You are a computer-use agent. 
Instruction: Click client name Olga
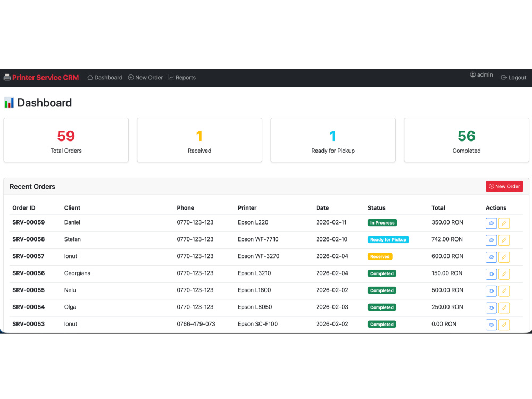(x=70, y=307)
